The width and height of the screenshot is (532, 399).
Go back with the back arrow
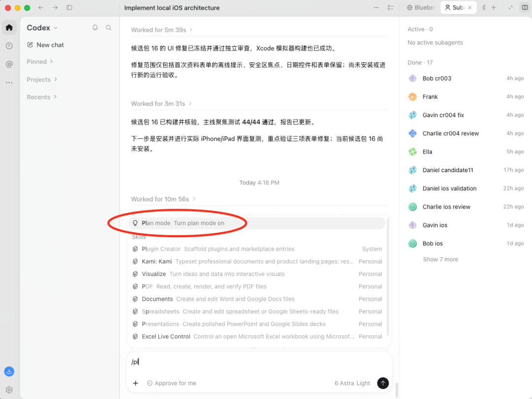tap(41, 7)
